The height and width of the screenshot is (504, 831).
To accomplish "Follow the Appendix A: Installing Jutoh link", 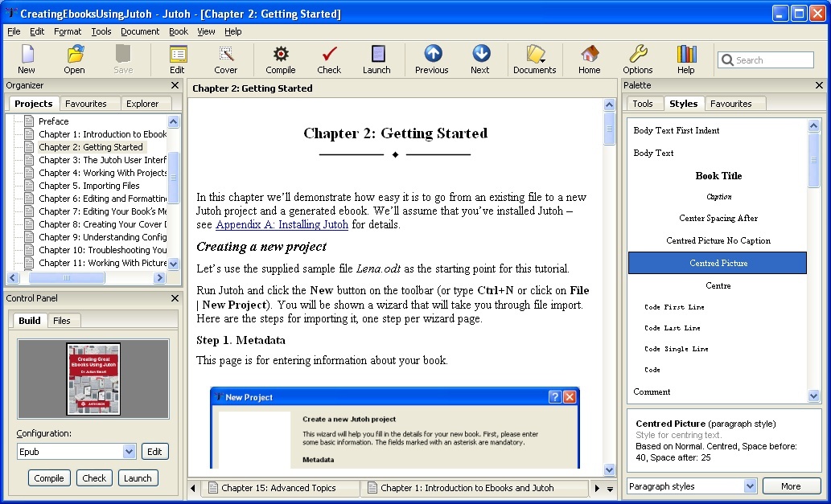I will [282, 224].
